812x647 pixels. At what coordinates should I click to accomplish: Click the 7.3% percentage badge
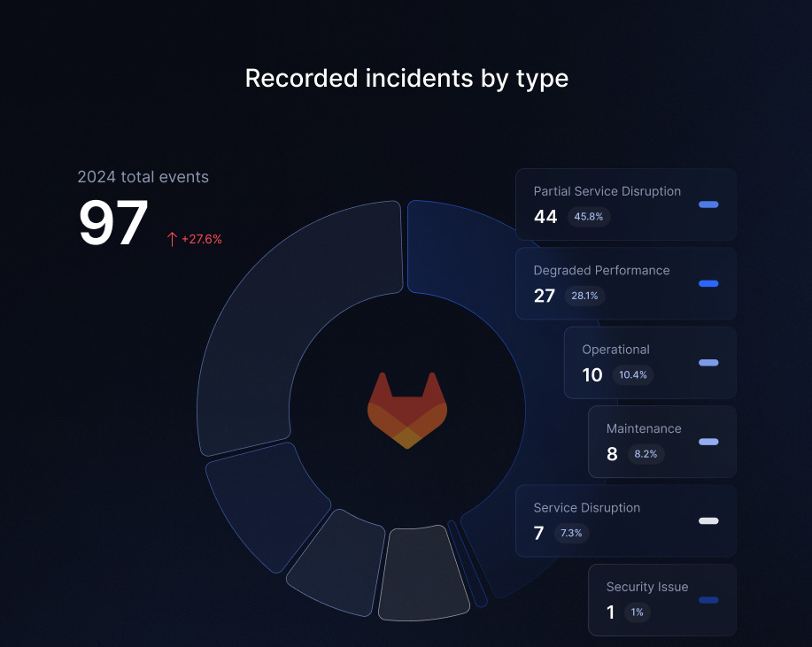click(x=571, y=533)
